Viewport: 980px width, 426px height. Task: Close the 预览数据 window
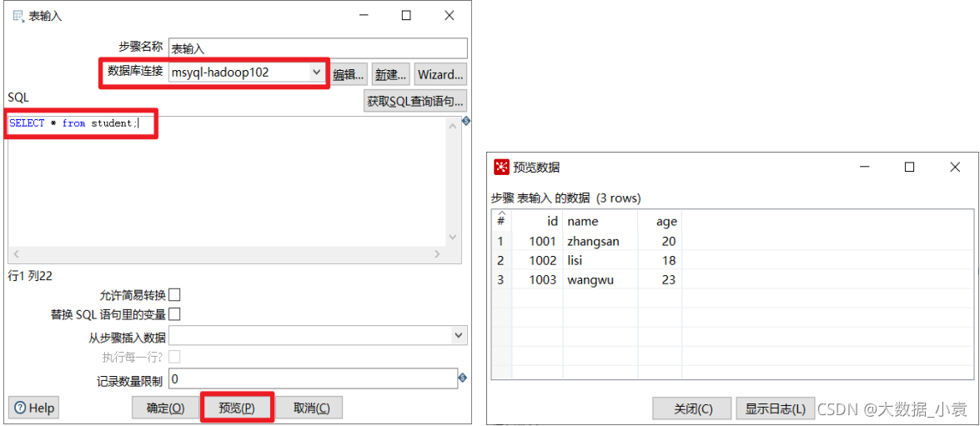click(955, 167)
